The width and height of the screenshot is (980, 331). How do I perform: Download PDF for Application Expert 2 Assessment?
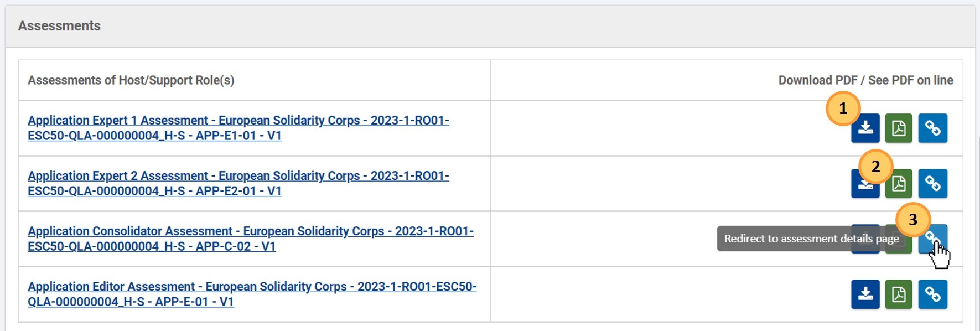tap(865, 184)
